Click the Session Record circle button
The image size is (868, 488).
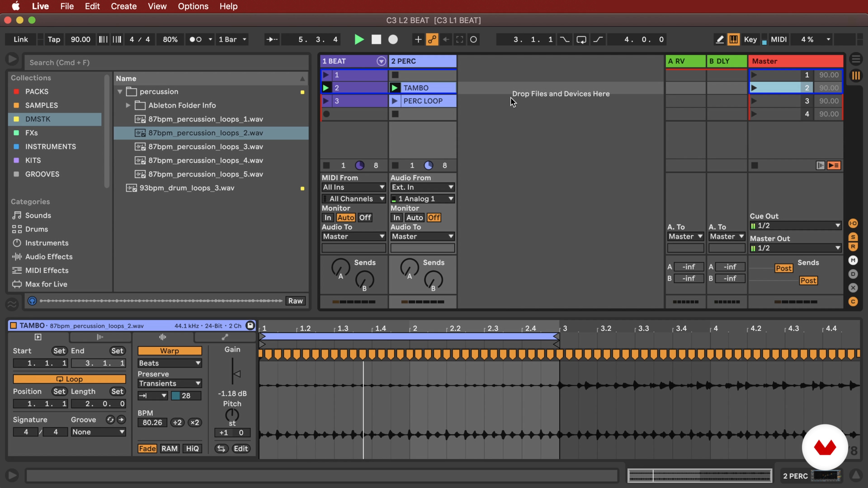pyautogui.click(x=473, y=39)
